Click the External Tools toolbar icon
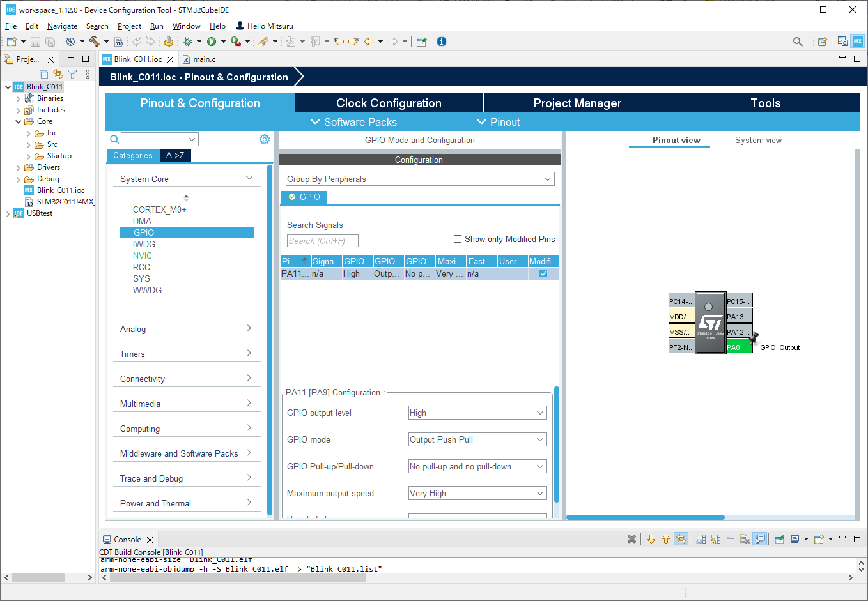 pos(236,42)
